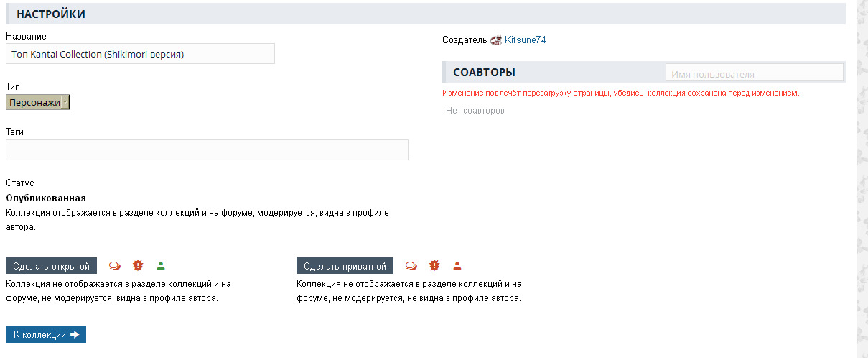This screenshot has width=868, height=358.
Task: Click the Имя пользователя coauthor input
Action: 754,73
